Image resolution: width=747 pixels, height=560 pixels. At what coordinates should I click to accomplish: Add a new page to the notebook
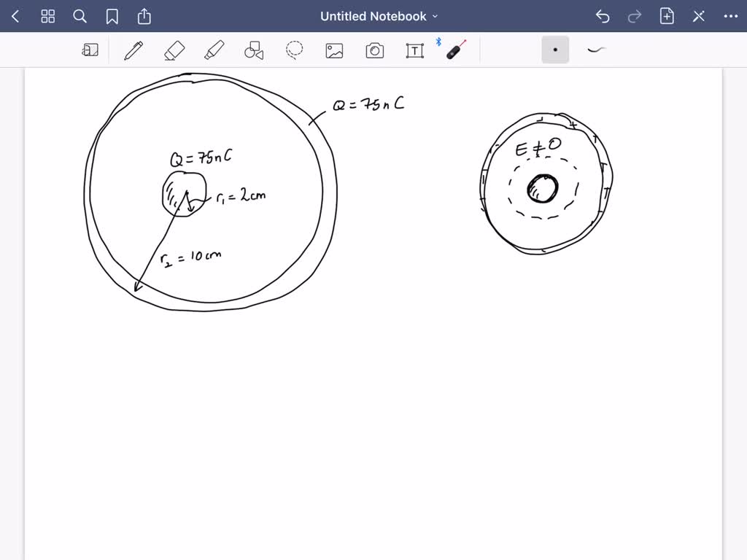(x=666, y=16)
